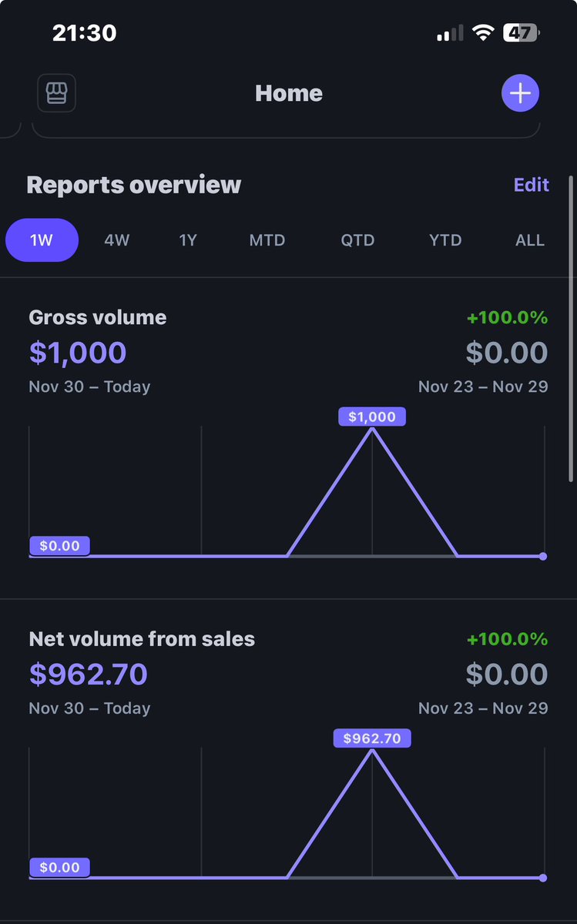Screen dimensions: 577x924
Task: Tap Net volume previous period $0.00
Action: [507, 675]
